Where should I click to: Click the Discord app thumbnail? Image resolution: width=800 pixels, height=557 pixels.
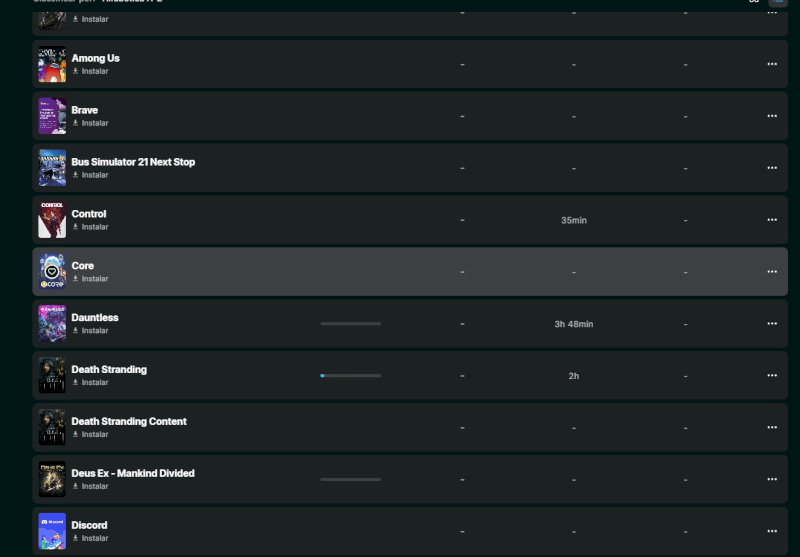[x=52, y=531]
